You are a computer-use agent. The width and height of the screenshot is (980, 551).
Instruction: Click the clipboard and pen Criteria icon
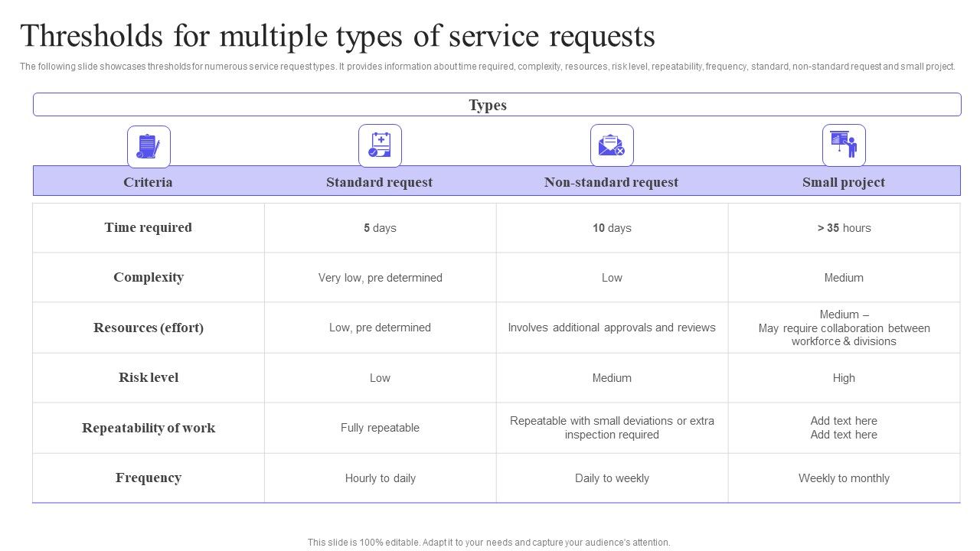[x=149, y=146]
